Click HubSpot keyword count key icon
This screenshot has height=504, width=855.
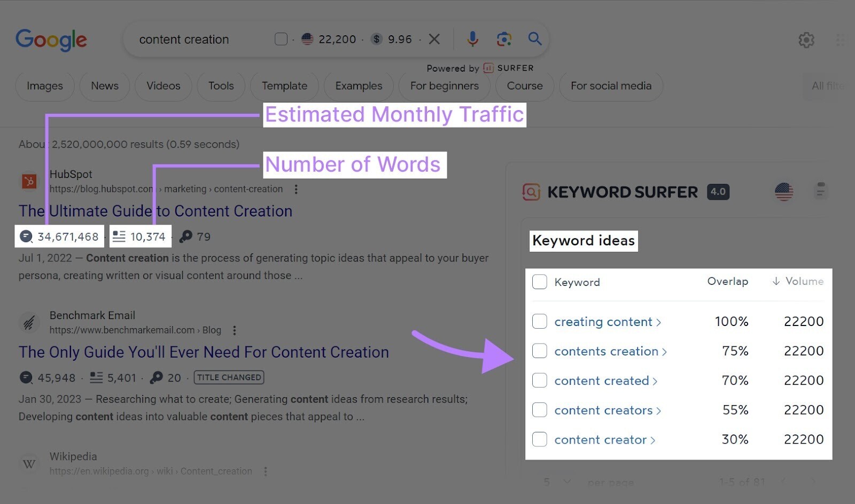(185, 236)
